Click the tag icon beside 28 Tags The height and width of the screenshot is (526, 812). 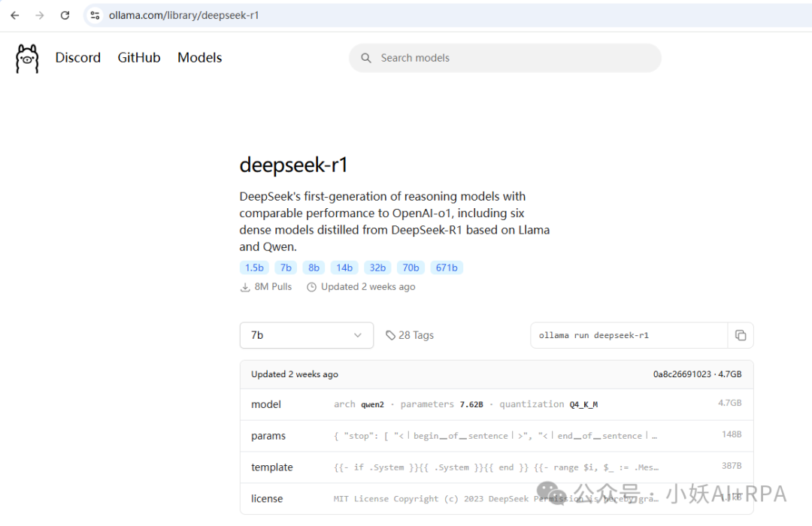[390, 335]
